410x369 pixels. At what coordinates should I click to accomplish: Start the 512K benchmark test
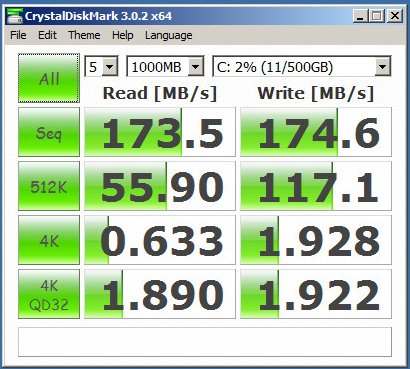(x=49, y=186)
